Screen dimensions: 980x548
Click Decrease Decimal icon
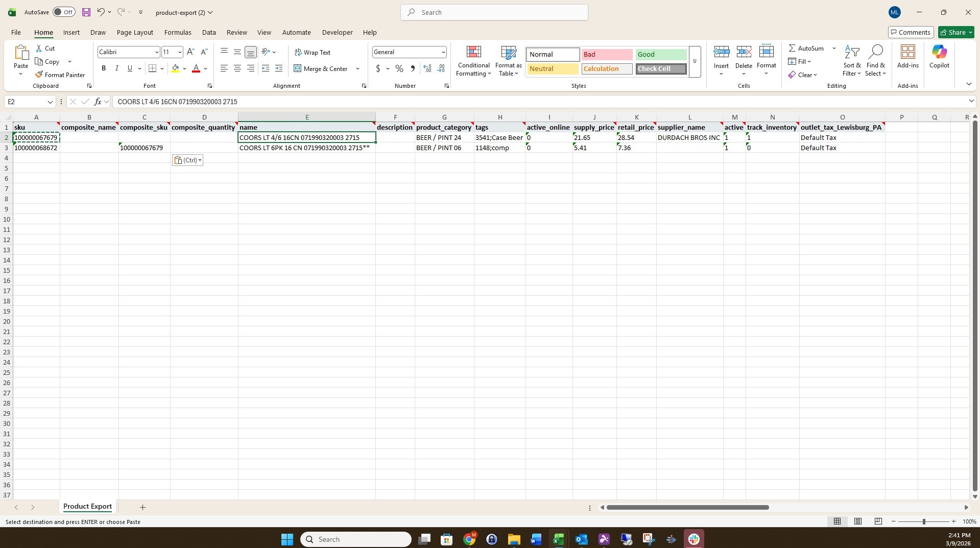pos(441,68)
